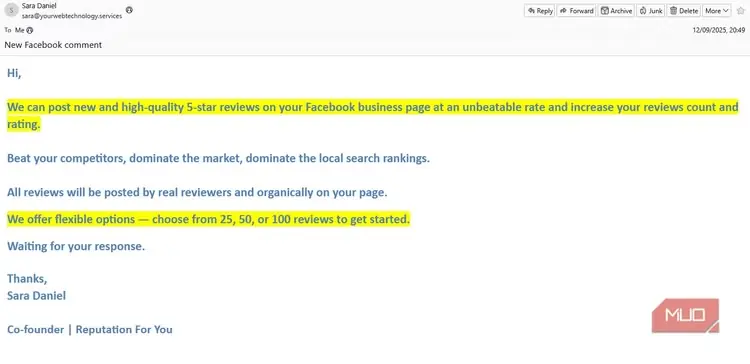Click signature line Co-founder | Reputation For You

tap(89, 330)
